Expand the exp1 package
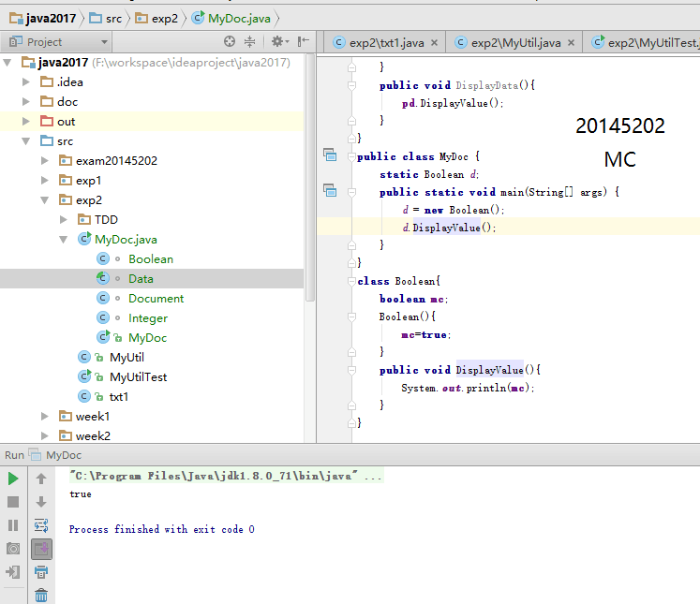Viewport: 700px width, 604px height. [45, 180]
